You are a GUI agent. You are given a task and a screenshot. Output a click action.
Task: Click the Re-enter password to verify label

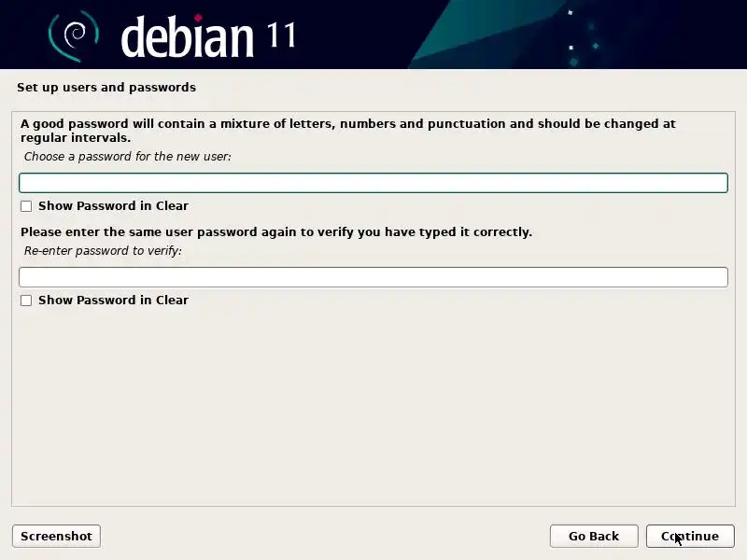[x=103, y=251]
